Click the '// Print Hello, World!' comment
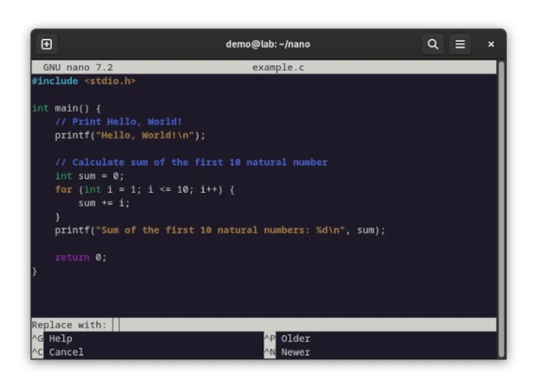 coord(118,122)
